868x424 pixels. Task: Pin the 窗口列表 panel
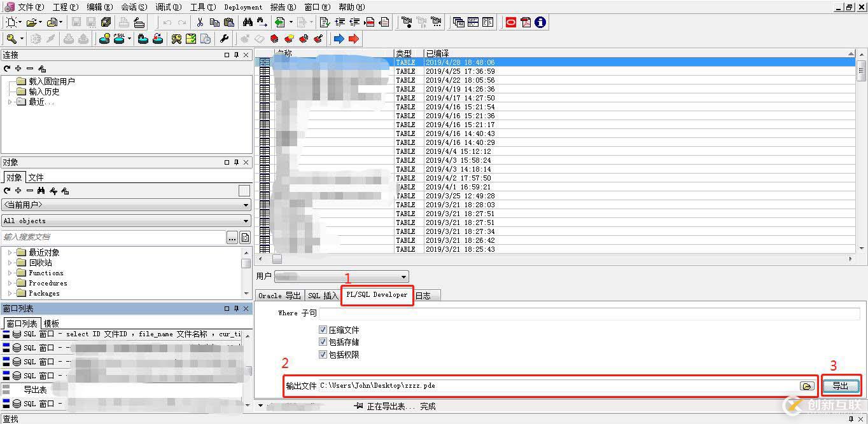(x=236, y=308)
